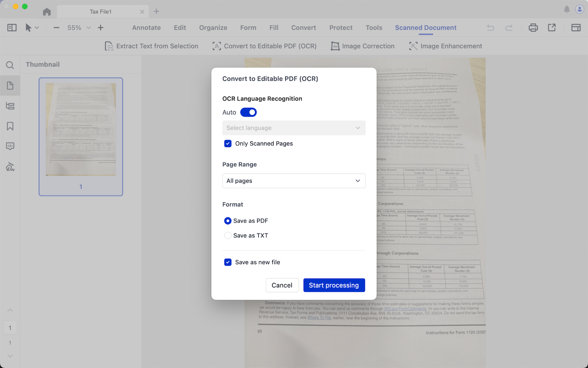
Task: Toggle the Auto language recognition switch
Action: click(248, 112)
